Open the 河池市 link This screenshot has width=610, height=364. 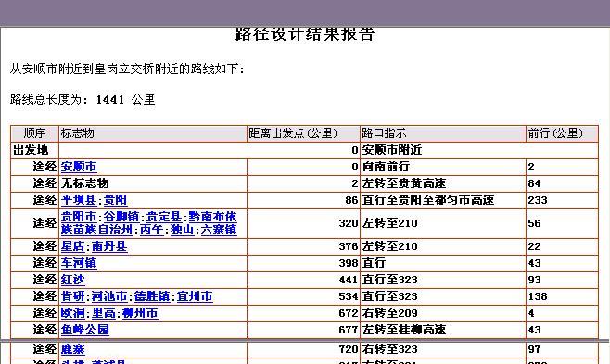(109, 296)
